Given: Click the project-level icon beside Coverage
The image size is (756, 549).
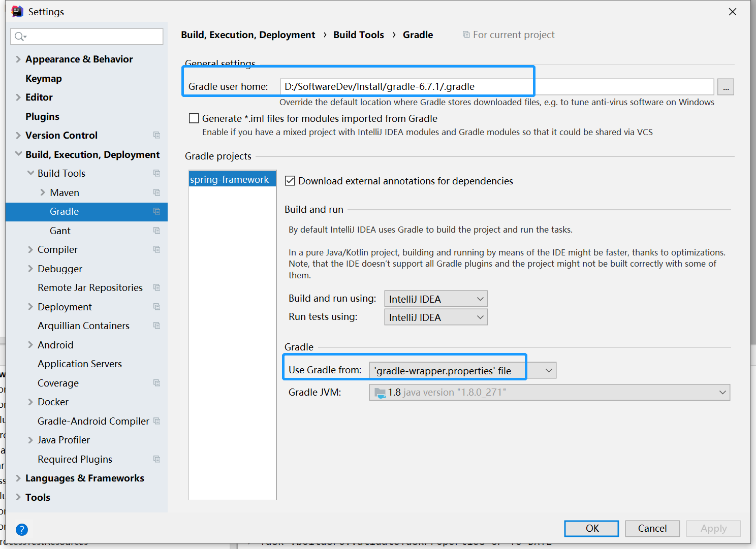Looking at the screenshot, I should coord(157,383).
